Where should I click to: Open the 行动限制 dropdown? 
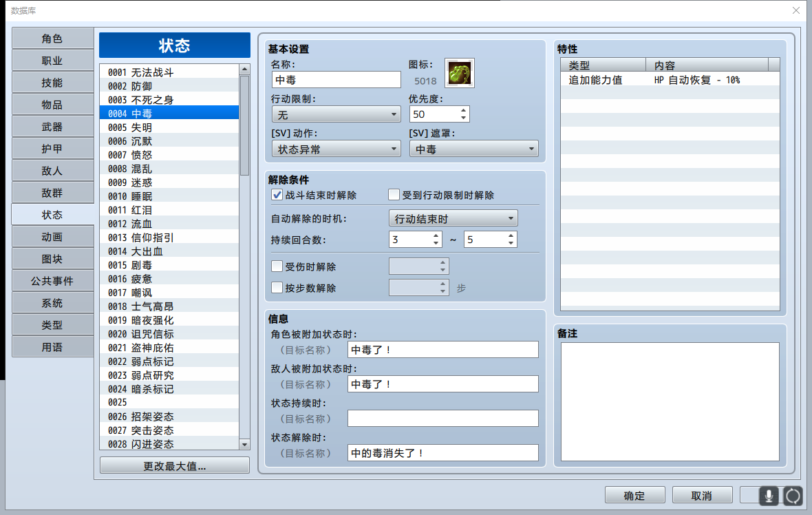336,114
